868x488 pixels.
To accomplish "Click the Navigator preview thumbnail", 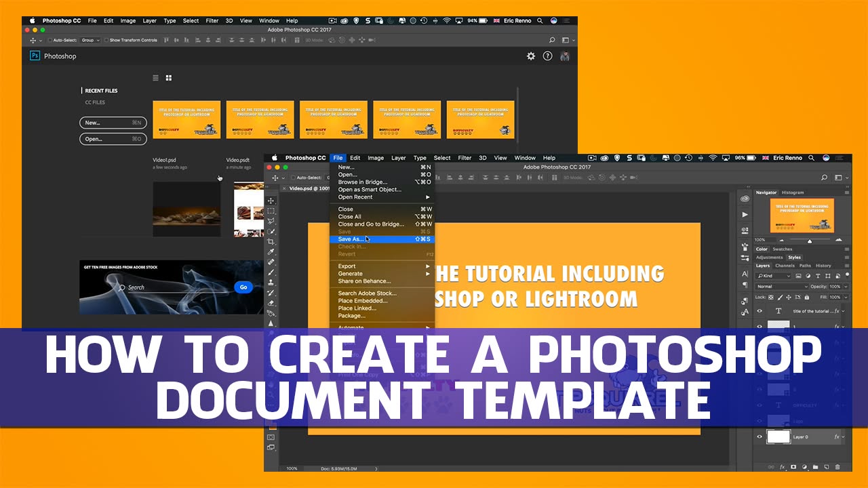I will (x=802, y=217).
